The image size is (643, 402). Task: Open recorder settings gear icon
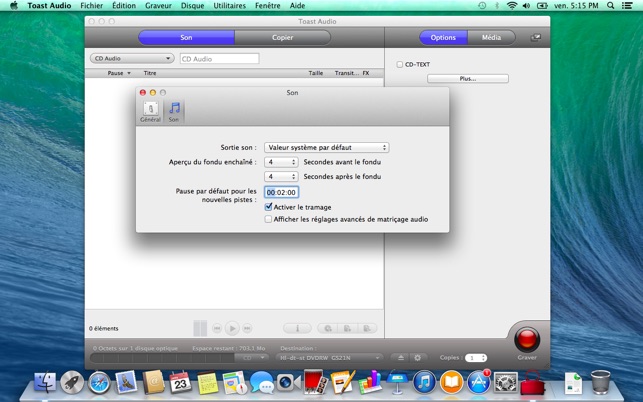417,358
